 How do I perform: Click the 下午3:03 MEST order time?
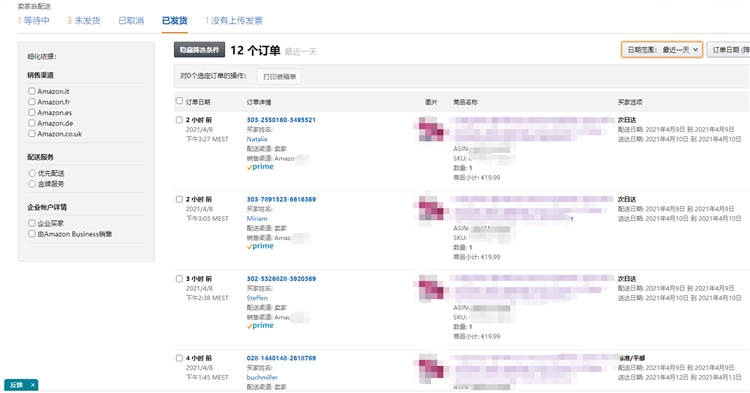click(x=207, y=218)
